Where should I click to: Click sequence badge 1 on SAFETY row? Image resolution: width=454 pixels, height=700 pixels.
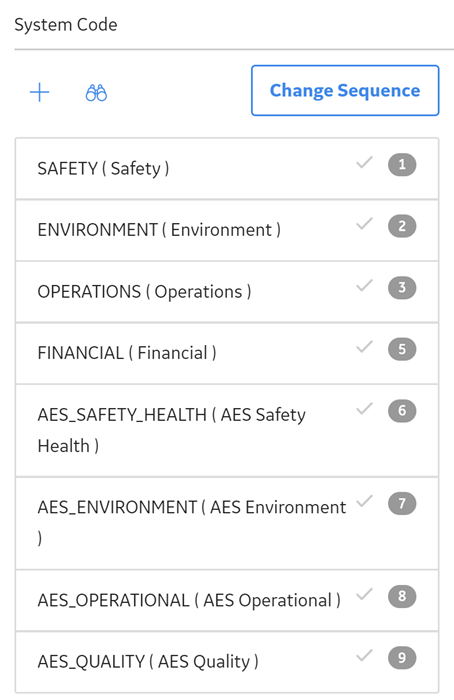click(402, 165)
